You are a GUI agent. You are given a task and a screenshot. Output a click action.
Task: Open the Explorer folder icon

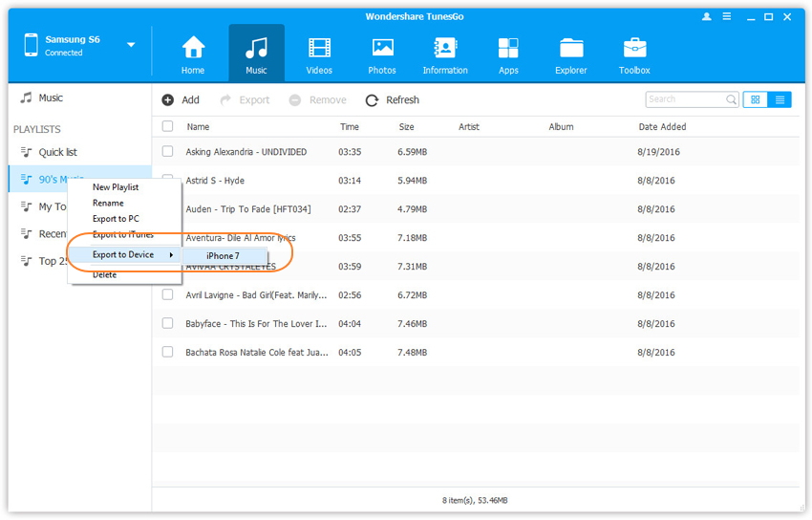[x=571, y=49]
